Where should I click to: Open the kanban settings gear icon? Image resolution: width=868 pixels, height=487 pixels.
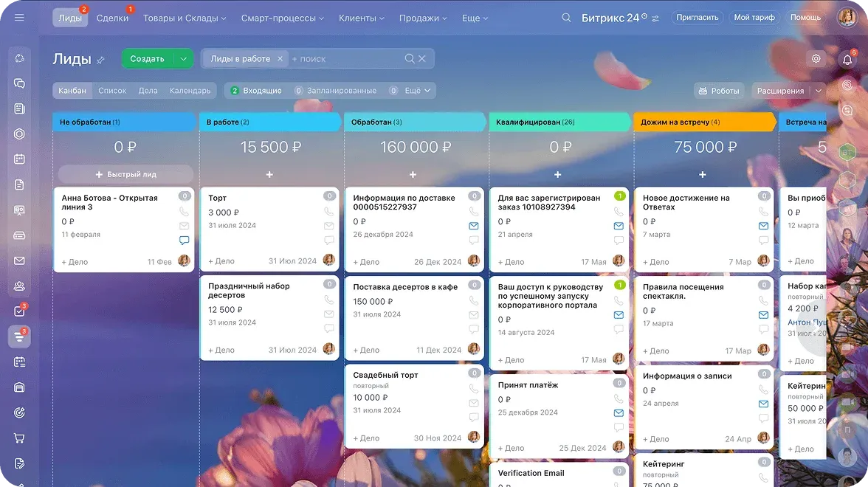tap(816, 58)
